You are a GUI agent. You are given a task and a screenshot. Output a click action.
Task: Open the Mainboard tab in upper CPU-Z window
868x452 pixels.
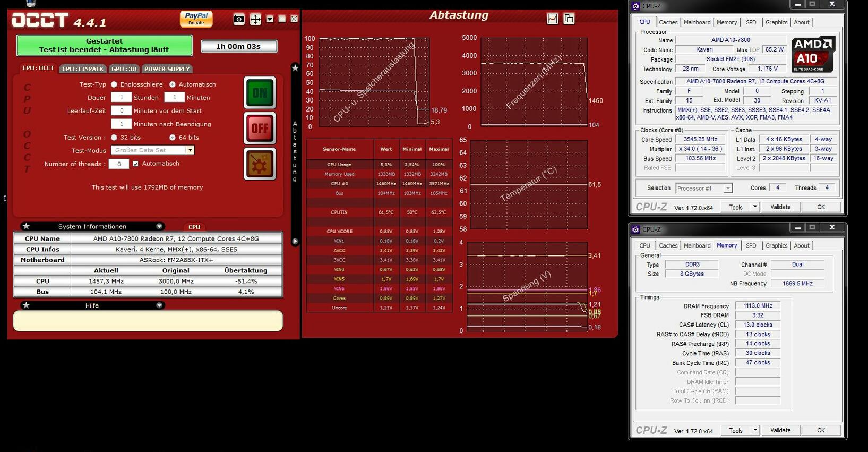point(697,22)
